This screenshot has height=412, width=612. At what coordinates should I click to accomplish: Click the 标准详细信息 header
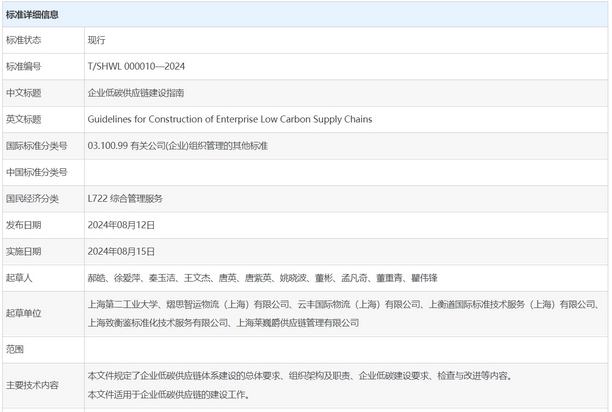[x=32, y=15]
